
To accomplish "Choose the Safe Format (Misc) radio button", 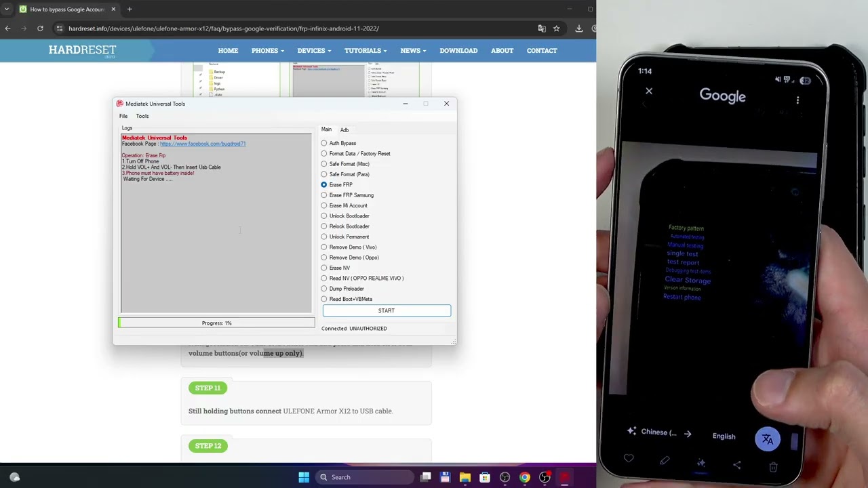I will [345, 164].
